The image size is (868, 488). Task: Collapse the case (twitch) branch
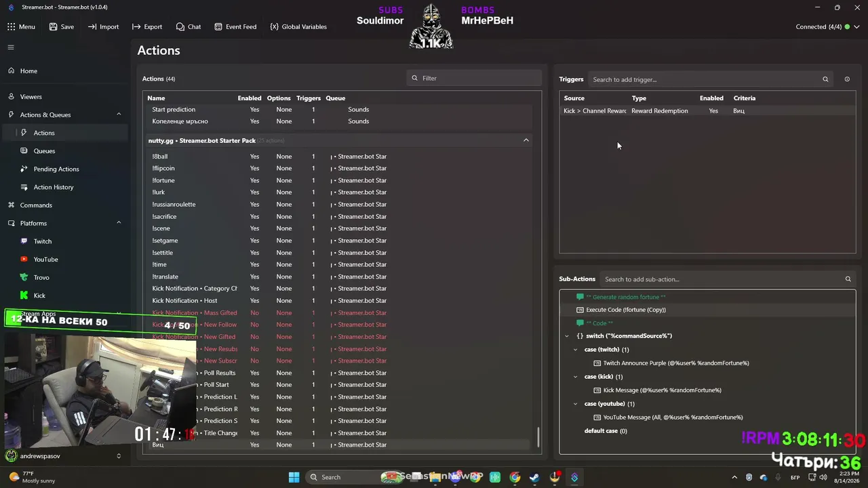click(576, 350)
